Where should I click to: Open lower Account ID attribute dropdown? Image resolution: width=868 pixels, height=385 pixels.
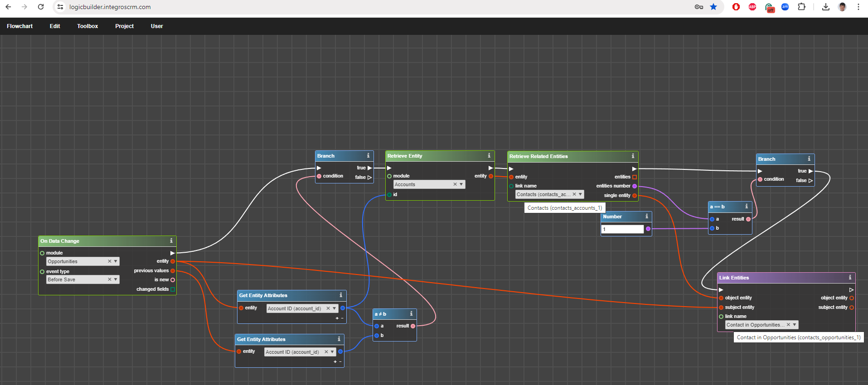tap(332, 352)
